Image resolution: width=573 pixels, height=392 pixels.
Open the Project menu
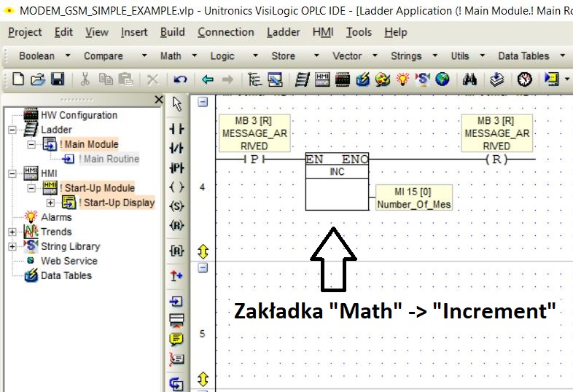coord(25,32)
